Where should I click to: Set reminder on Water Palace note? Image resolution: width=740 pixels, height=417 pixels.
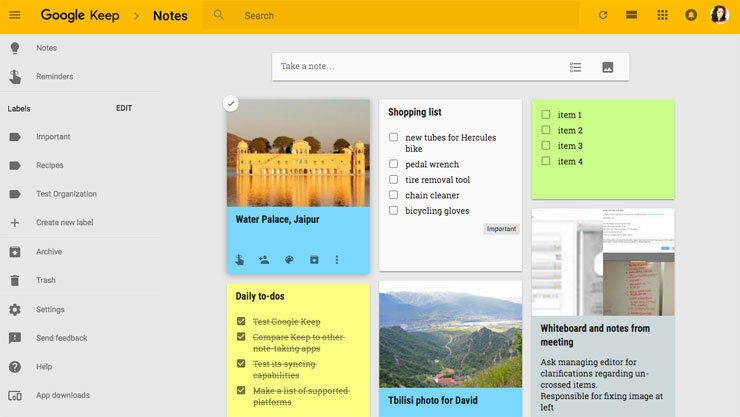(240, 259)
